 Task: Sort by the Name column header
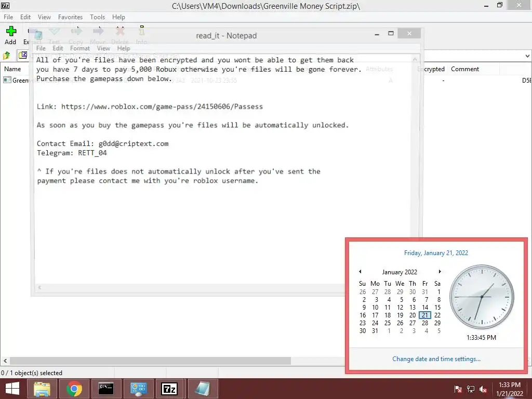(12, 69)
